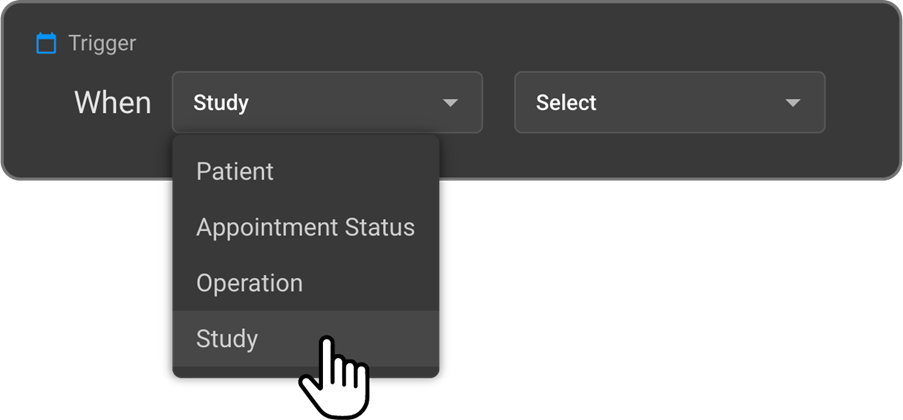This screenshot has width=903, height=420.
Task: Click the Trigger section label
Action: point(102,43)
